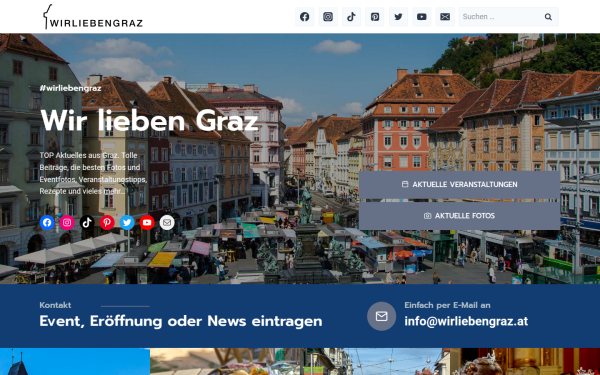Click the email envelope icon in the header
The height and width of the screenshot is (375, 600).
click(445, 17)
